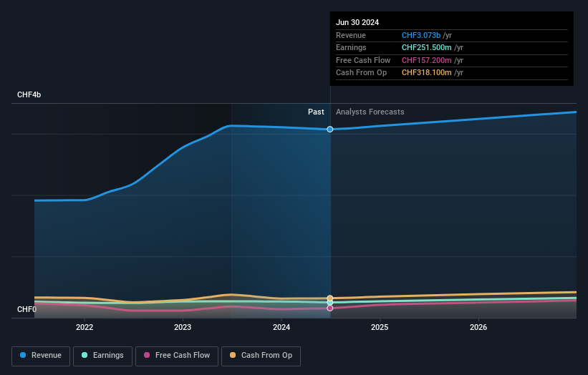Click the CHF251.500m earnings value
Image resolution: width=588 pixels, height=375 pixels.
pyautogui.click(x=426, y=47)
